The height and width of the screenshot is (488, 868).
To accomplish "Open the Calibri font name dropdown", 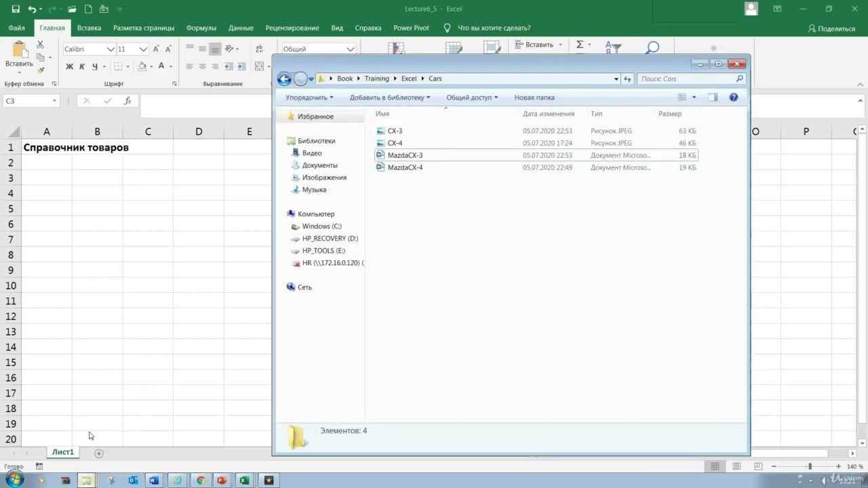I will pos(111,49).
